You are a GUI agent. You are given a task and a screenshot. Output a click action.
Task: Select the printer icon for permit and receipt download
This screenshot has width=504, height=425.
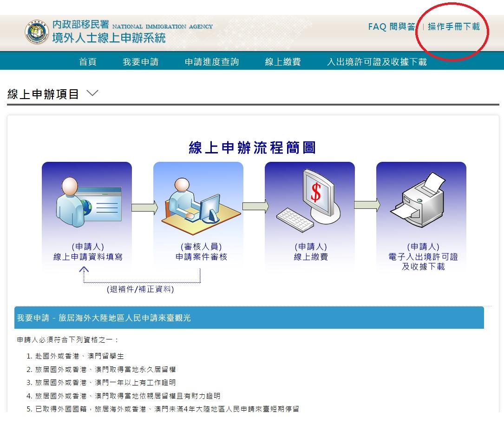(421, 200)
